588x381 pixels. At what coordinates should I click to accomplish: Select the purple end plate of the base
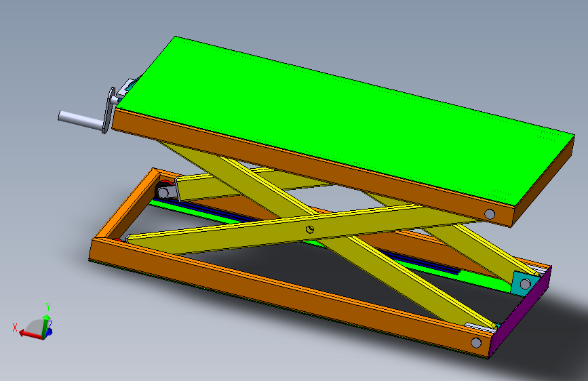(x=520, y=312)
